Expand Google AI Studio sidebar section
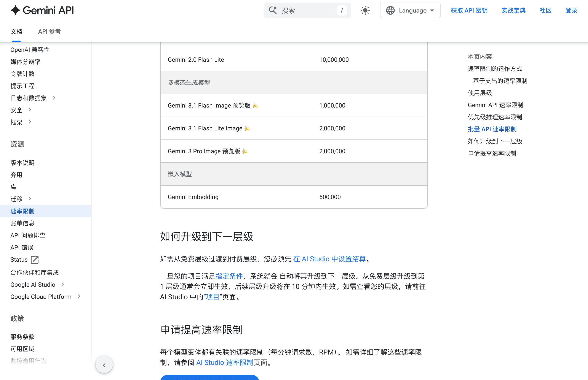588x380 pixels. pyautogui.click(x=63, y=285)
